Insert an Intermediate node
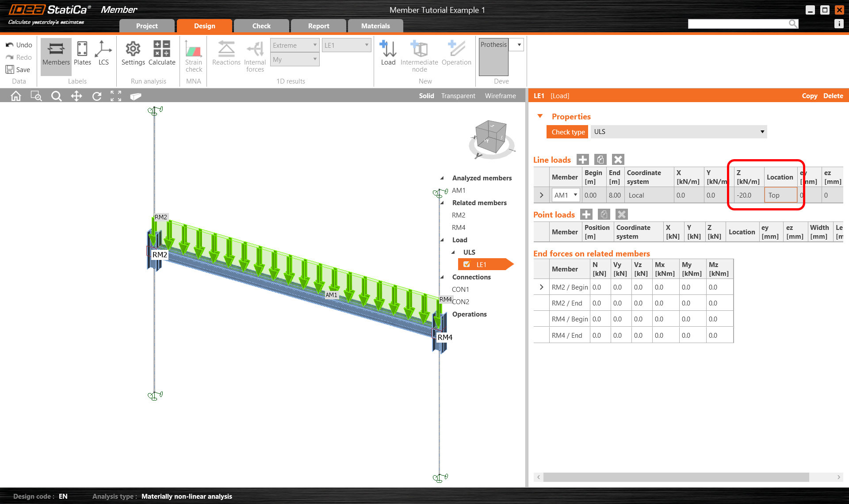The width and height of the screenshot is (849, 504). click(x=419, y=56)
